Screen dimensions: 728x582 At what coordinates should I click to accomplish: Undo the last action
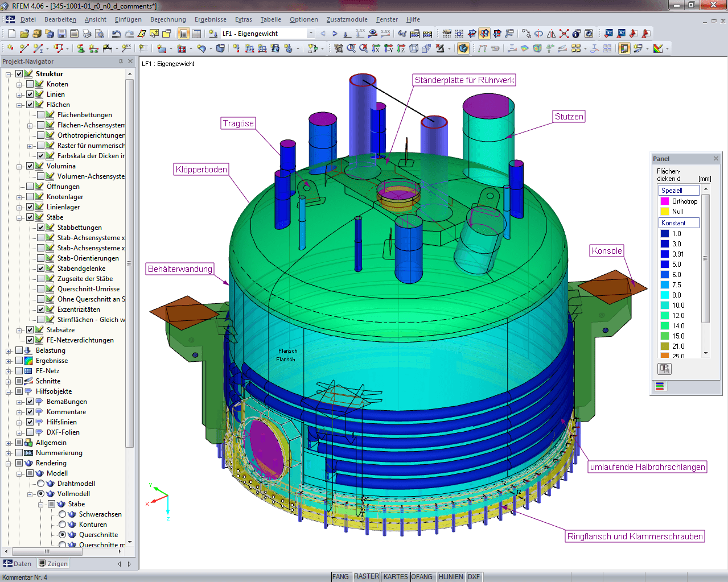coord(115,34)
